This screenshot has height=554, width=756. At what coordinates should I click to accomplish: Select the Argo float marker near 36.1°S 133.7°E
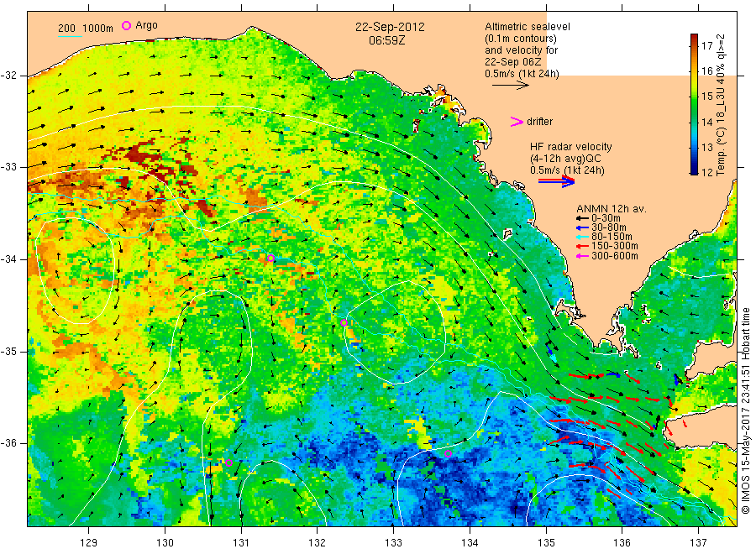[x=448, y=453]
